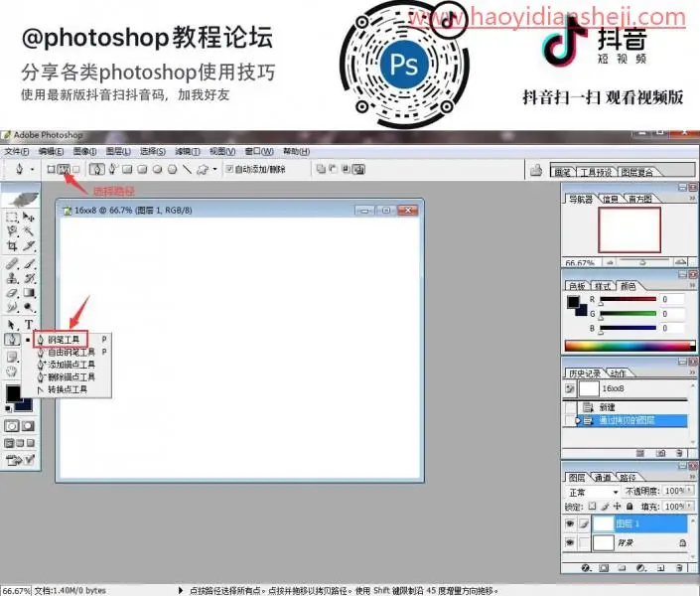Select the Hand tool
The width and height of the screenshot is (700, 596).
(12, 372)
